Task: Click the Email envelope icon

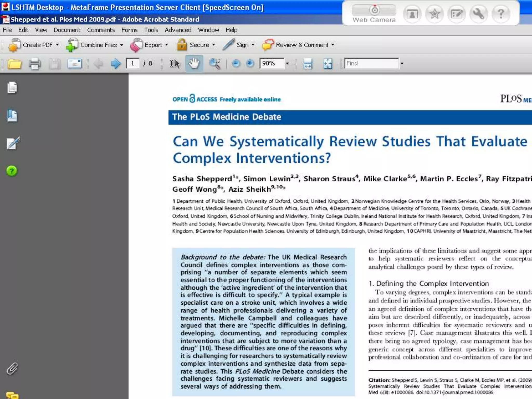Action: click(x=75, y=64)
